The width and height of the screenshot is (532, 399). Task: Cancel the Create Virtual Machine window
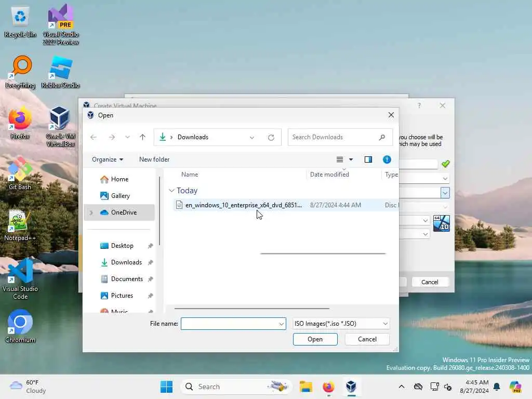click(x=430, y=282)
